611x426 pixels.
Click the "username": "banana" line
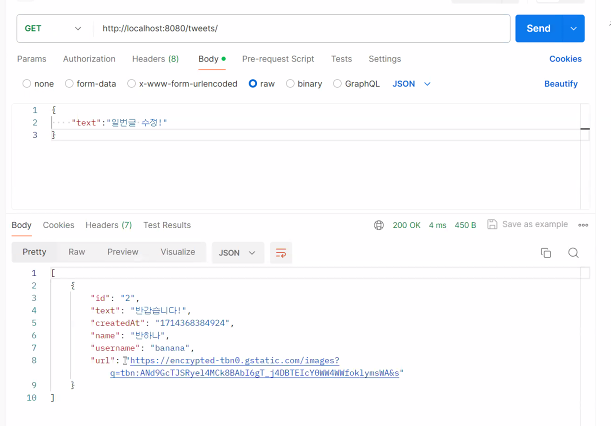(x=142, y=348)
